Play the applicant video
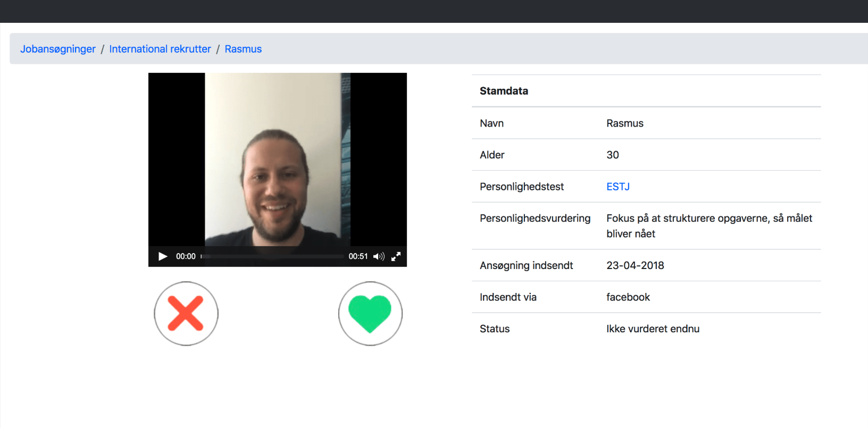This screenshot has width=868, height=428. (x=163, y=256)
